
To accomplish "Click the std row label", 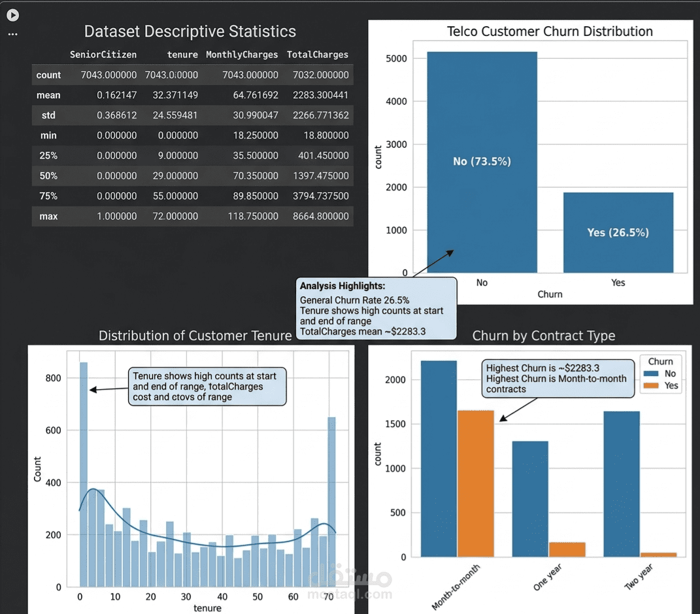I will 48,115.
